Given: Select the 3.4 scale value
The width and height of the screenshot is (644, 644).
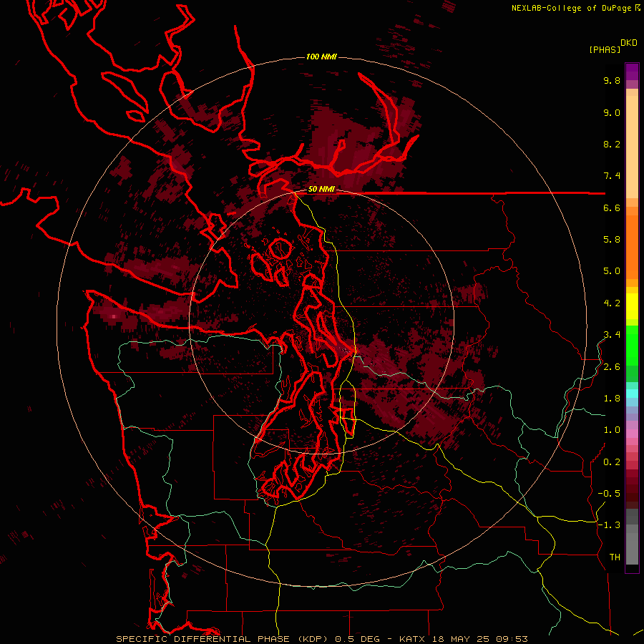Looking at the screenshot, I should pos(612,335).
